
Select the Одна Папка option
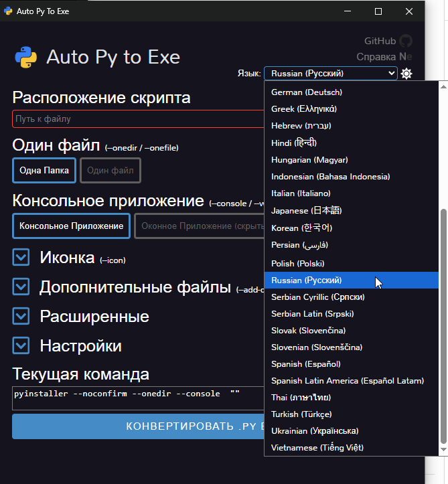coord(44,171)
